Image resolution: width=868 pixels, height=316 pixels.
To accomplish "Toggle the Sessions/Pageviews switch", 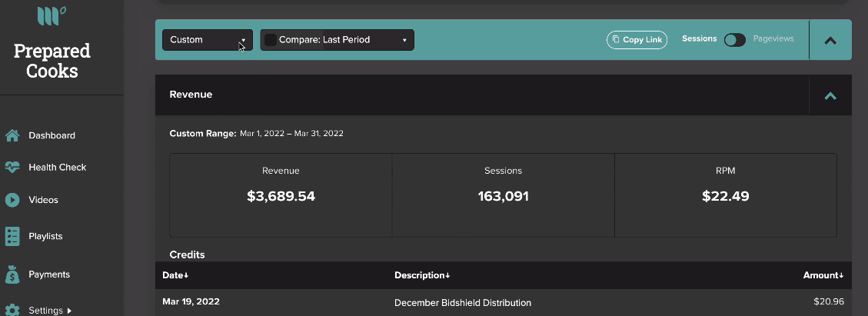I will [734, 40].
